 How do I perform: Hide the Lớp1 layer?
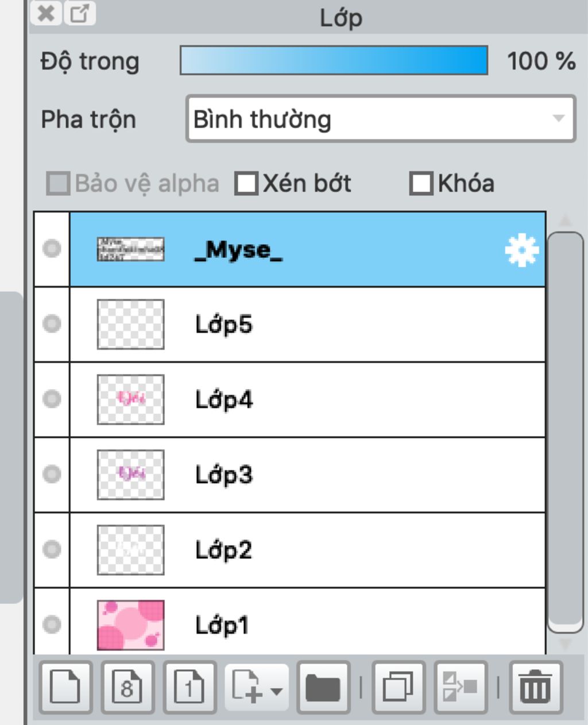pyautogui.click(x=52, y=624)
